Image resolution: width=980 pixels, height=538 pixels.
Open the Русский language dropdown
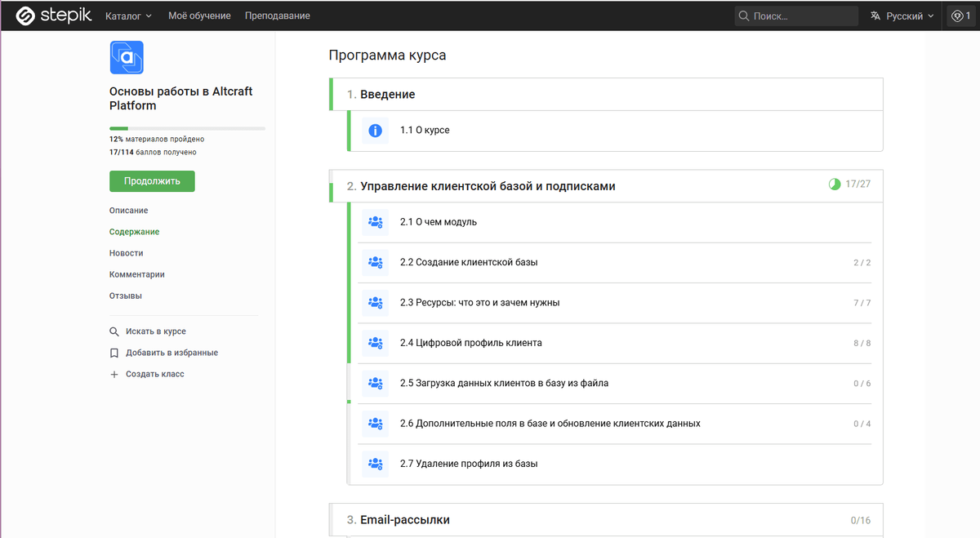900,16
